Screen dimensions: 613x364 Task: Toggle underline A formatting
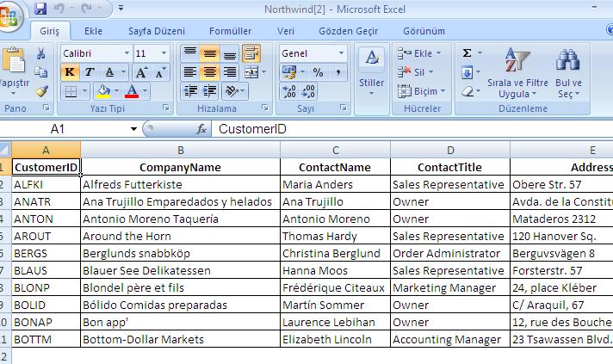[x=110, y=72]
